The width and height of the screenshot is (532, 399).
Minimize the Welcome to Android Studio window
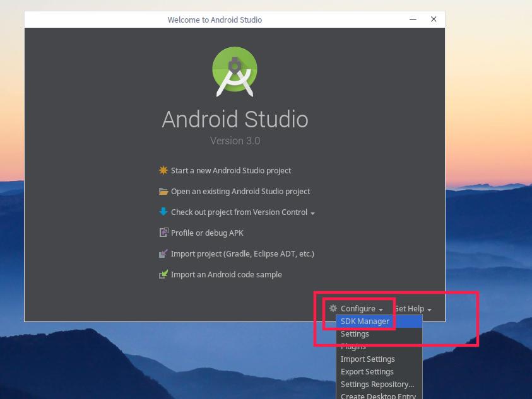tap(413, 20)
